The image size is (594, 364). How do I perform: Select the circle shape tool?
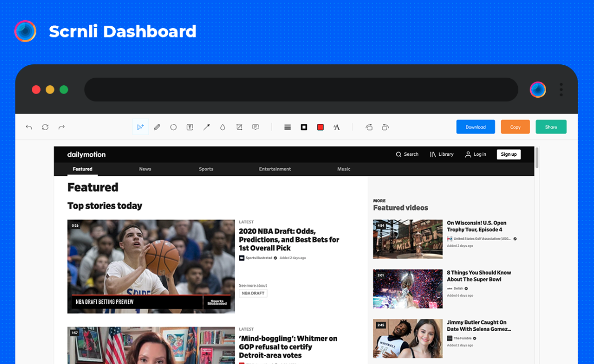[x=173, y=127]
